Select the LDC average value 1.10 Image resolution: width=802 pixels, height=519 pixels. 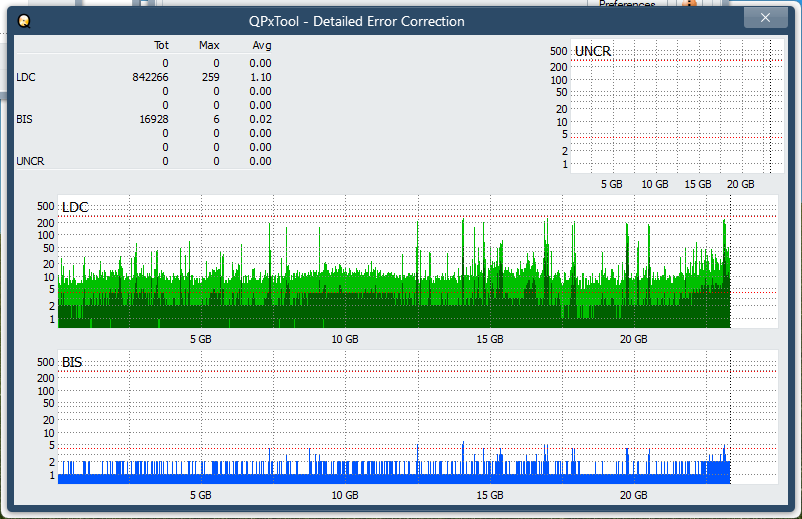[x=261, y=77]
